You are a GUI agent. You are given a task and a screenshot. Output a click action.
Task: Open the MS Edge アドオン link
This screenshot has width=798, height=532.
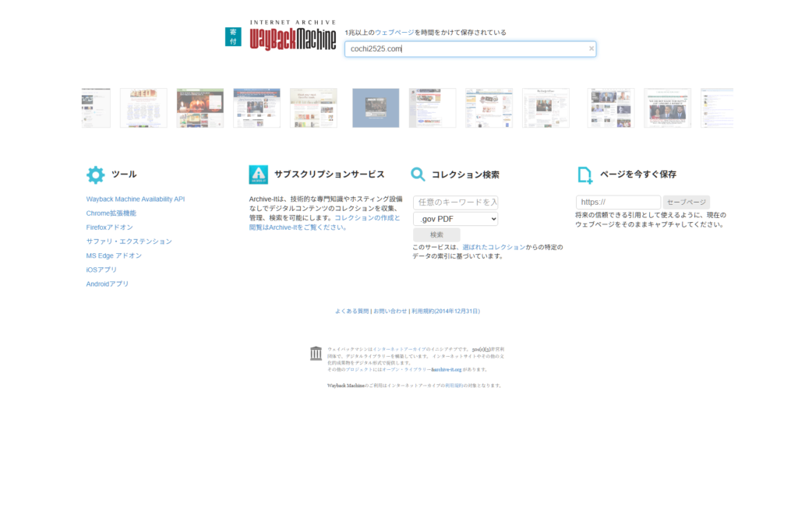tap(114, 255)
